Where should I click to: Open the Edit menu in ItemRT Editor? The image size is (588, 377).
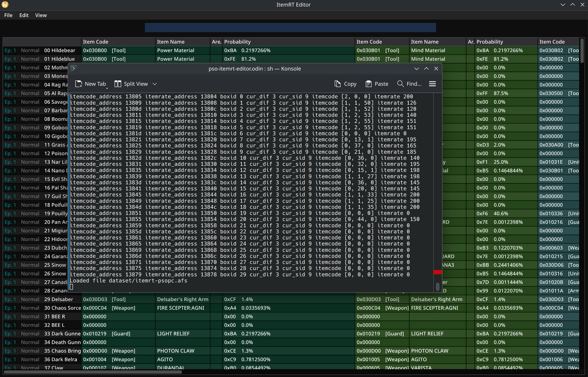24,15
